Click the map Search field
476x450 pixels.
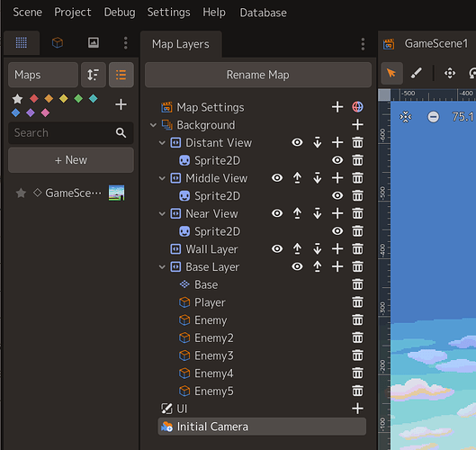tap(71, 132)
